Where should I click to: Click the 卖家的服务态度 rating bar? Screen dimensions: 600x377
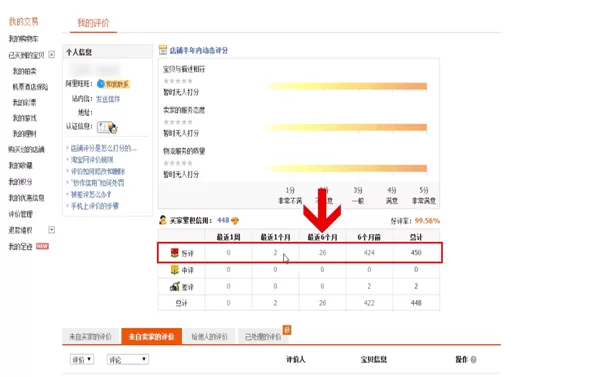coord(346,127)
